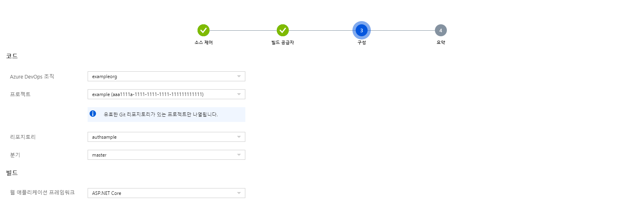Open 웹 애플리케이션 프레임워크 dropdown
Screen dimensions: 644x206
point(166,193)
